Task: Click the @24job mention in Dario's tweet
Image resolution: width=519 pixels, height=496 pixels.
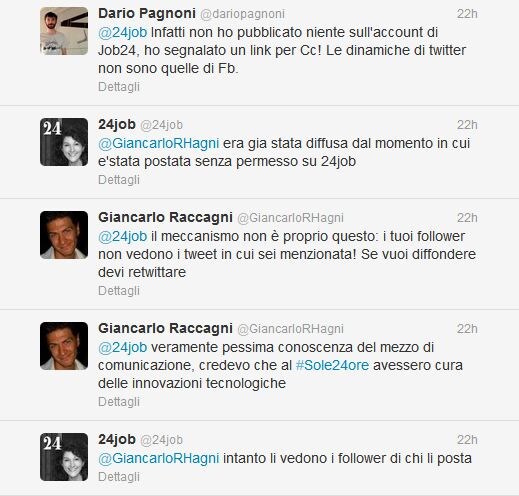Action: 122,33
